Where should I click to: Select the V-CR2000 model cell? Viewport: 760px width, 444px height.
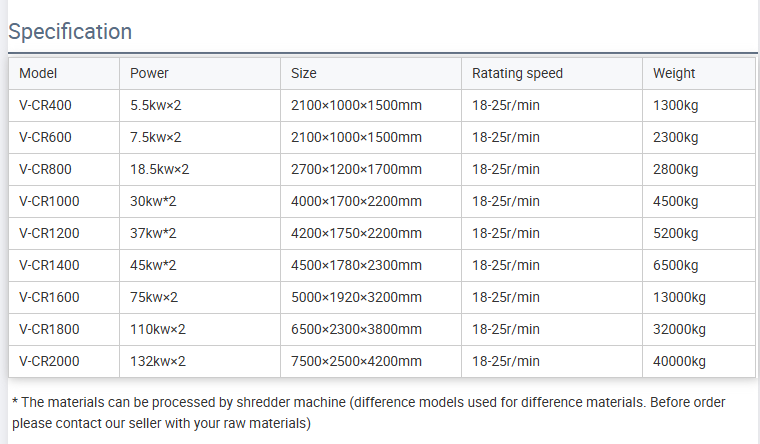click(49, 361)
